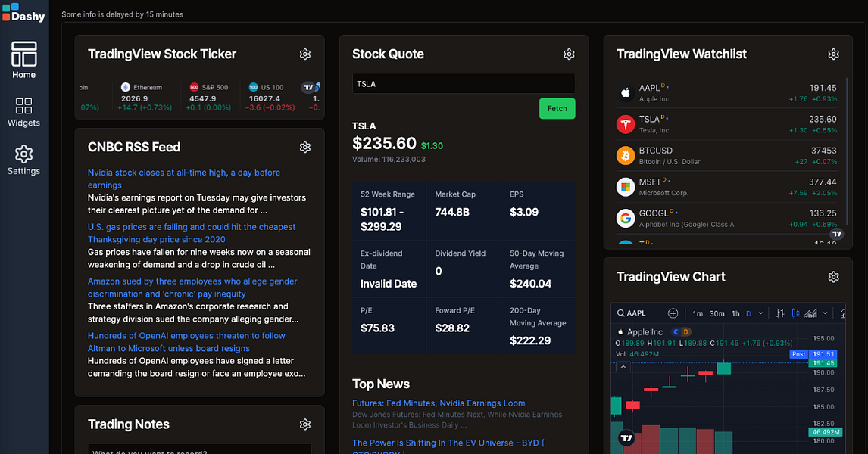Open Trading Notes widget settings gear

click(305, 424)
